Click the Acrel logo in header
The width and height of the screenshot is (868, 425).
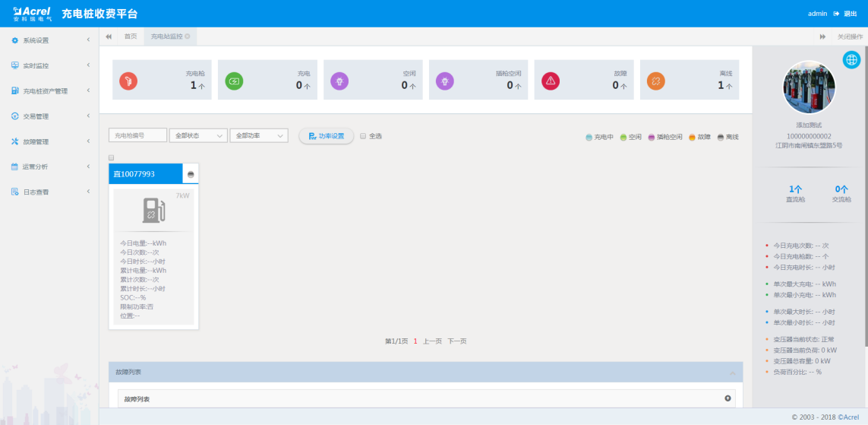tap(33, 13)
